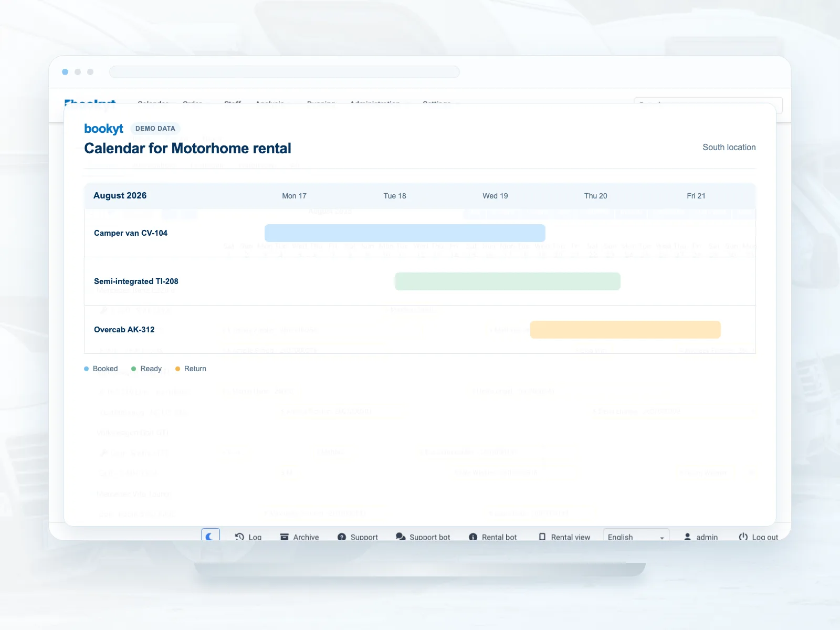The width and height of the screenshot is (840, 630).
Task: Select the South location label
Action: 729,148
